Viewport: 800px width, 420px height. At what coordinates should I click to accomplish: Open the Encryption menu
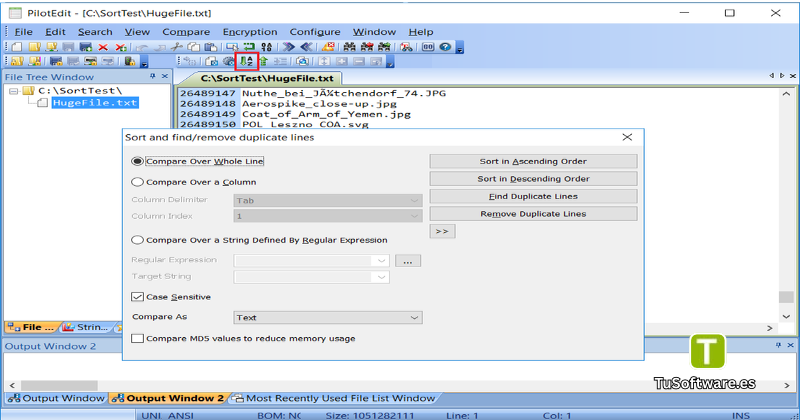[250, 32]
